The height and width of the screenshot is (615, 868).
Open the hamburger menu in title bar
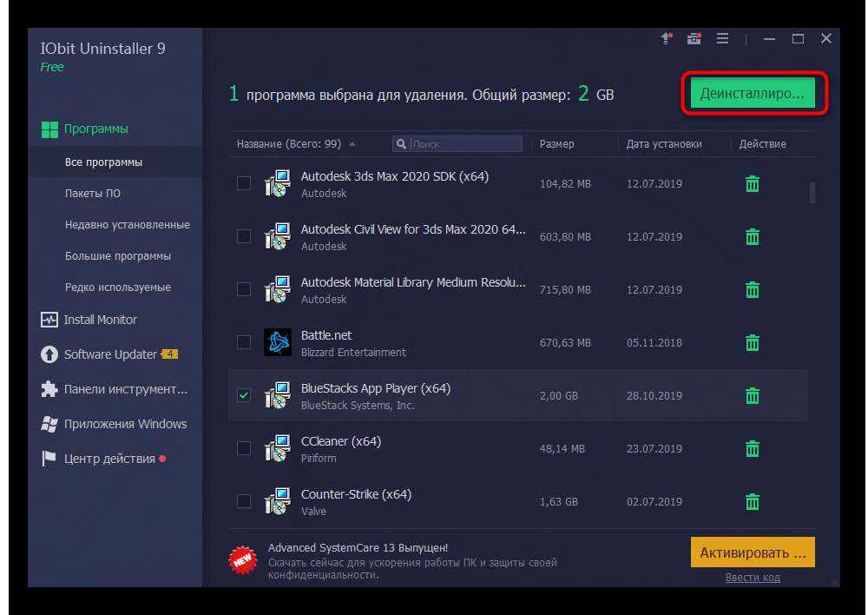722,39
